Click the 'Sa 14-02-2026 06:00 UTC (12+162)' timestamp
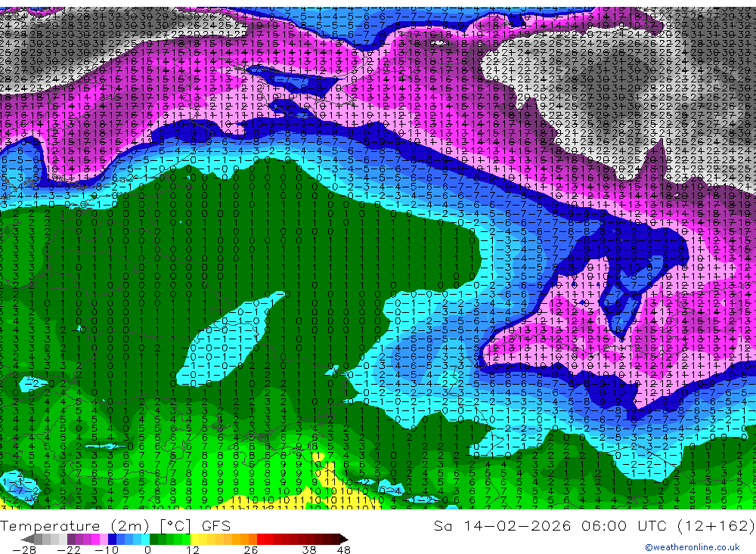 (x=594, y=525)
